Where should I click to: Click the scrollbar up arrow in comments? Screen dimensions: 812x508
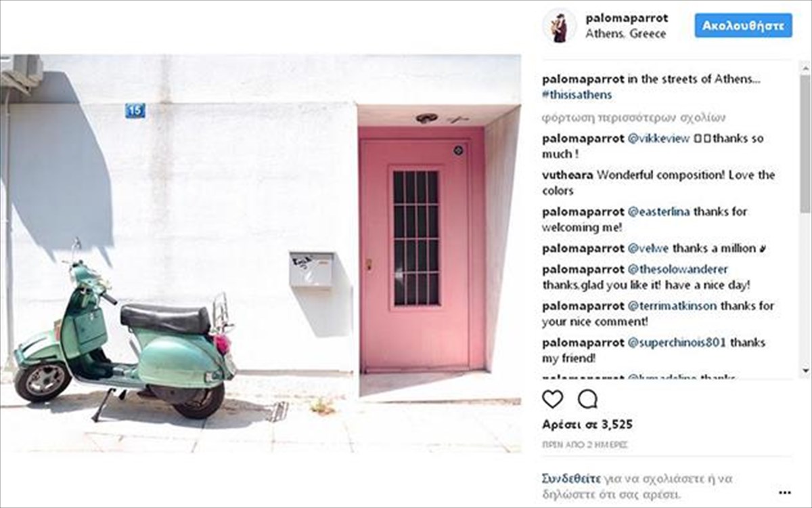pos(805,66)
